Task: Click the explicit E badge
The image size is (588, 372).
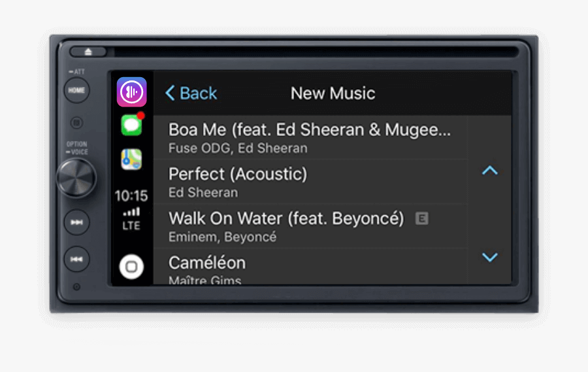Action: click(x=422, y=218)
